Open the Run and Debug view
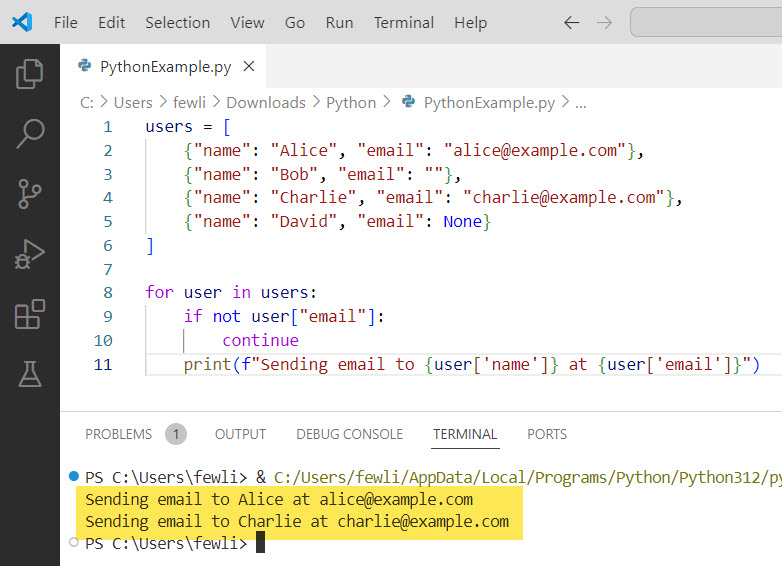This screenshot has height=566, width=782. 30,254
